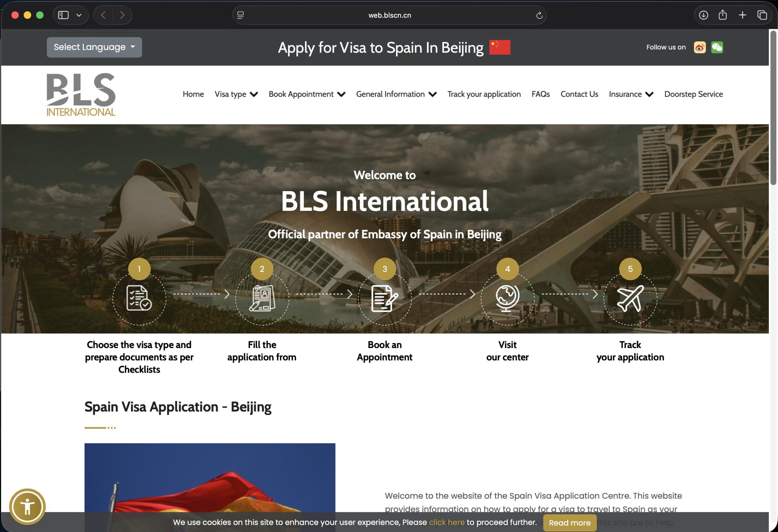Open the accessibility widget icon
The image size is (778, 532).
pos(27,506)
